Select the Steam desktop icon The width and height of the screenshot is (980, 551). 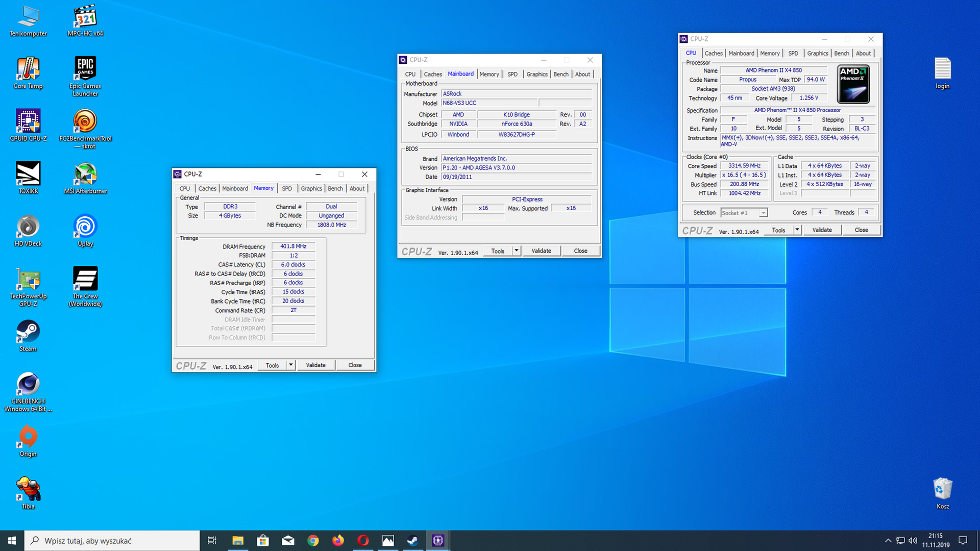pos(28,336)
